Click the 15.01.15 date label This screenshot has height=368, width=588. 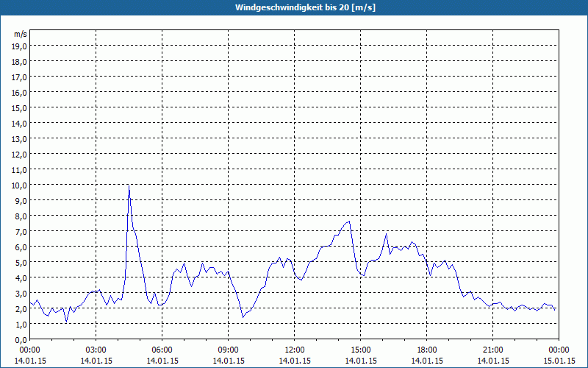tap(559, 361)
